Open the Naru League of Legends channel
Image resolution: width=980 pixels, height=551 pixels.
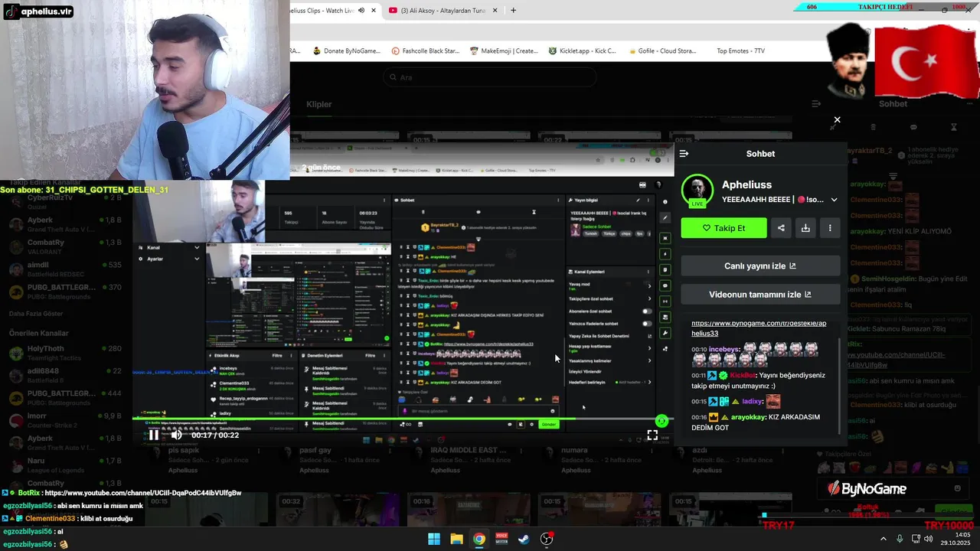65,465
